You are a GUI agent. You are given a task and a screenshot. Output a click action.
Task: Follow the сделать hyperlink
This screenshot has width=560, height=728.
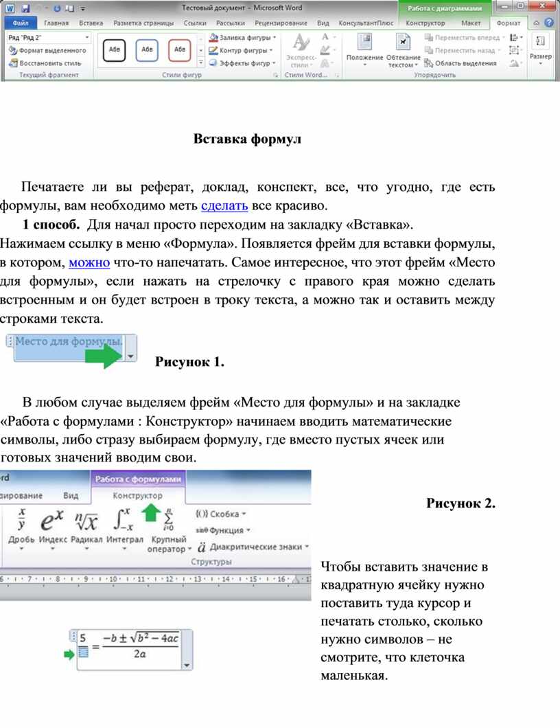click(x=224, y=205)
